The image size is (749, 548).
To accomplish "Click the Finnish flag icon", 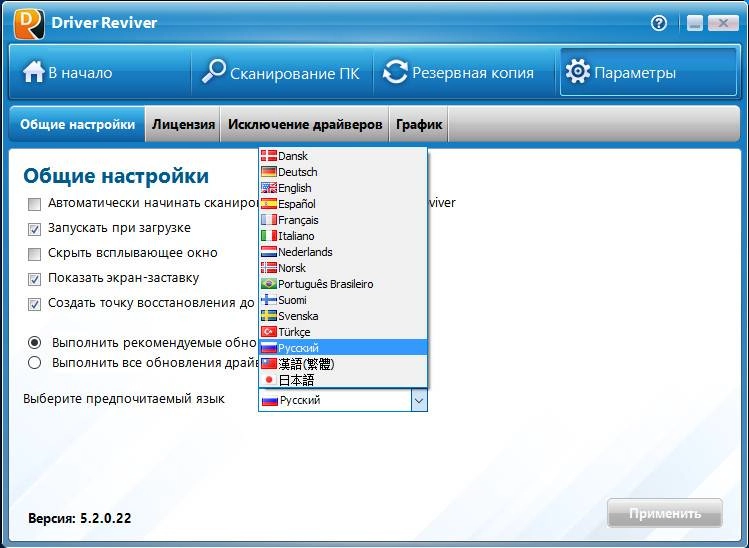I will click(x=269, y=300).
